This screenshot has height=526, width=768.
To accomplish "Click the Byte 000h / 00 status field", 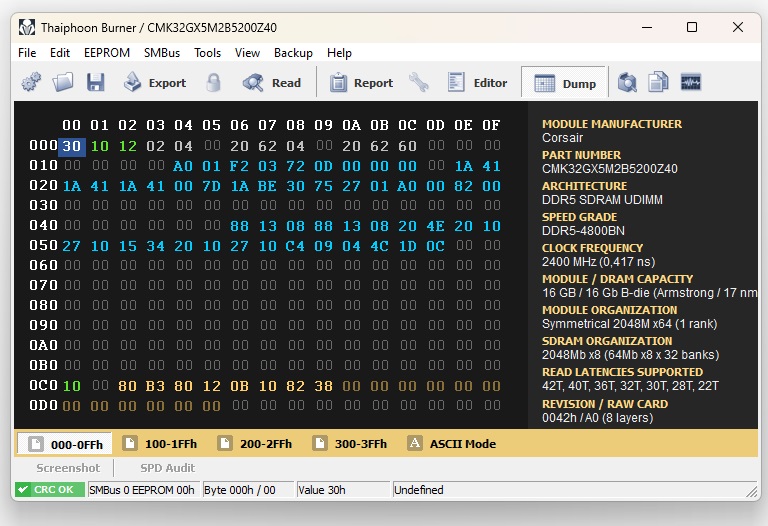I will point(248,490).
